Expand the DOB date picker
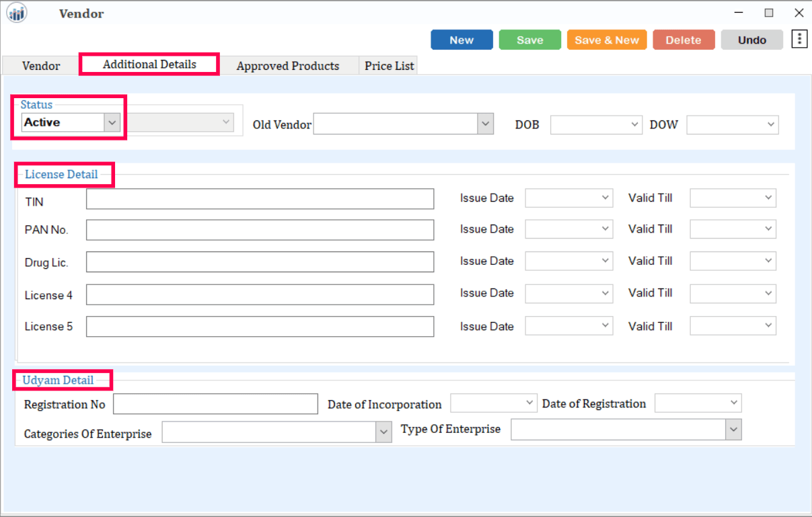The height and width of the screenshot is (517, 812). coord(634,124)
